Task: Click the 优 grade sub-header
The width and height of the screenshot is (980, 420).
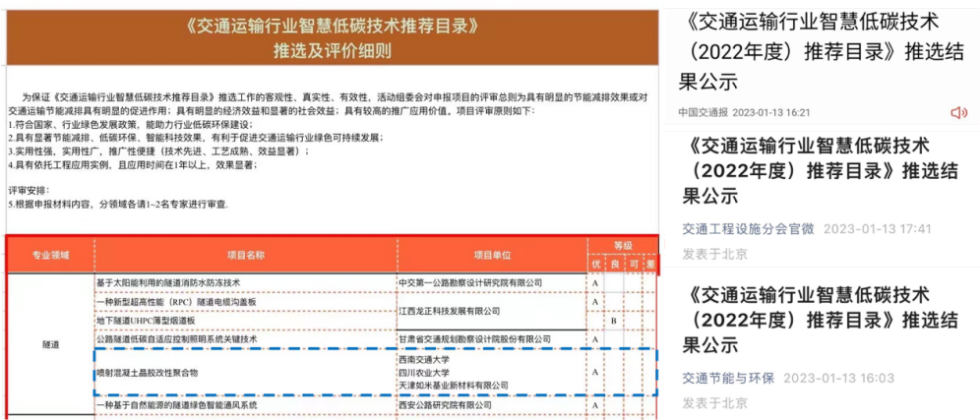Action: tap(595, 264)
